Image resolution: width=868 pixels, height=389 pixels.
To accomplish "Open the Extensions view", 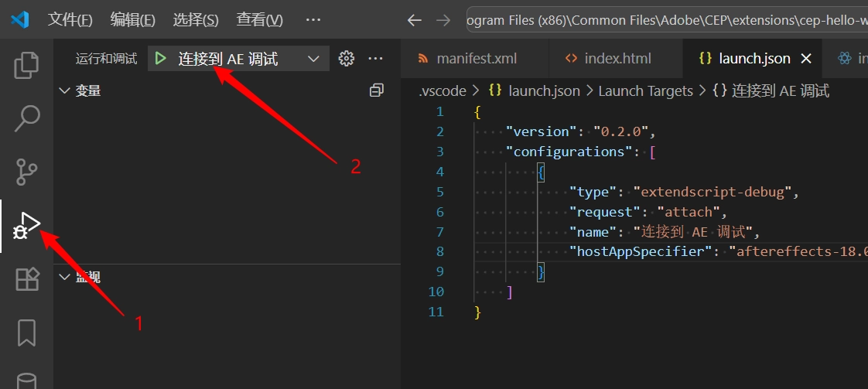I will pos(26,279).
